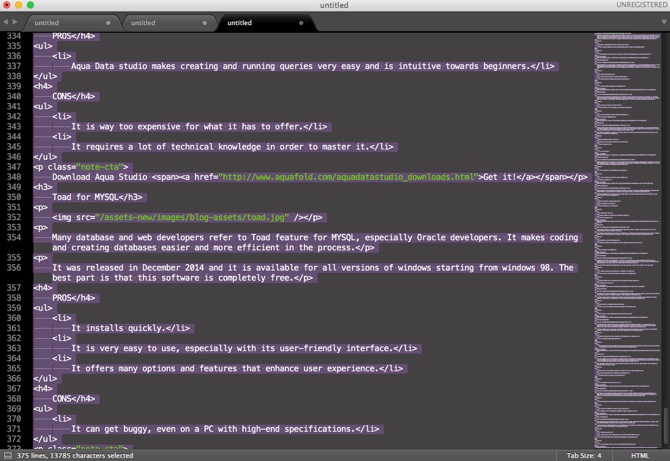Click the red close window button
The image size is (670, 461).
click(x=7, y=5)
